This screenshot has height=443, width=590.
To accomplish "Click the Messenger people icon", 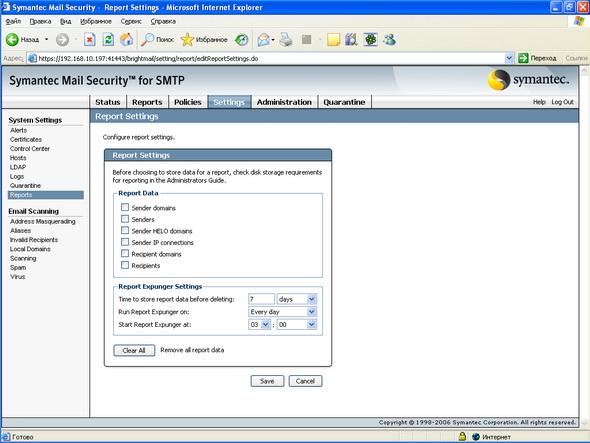I will [389, 40].
